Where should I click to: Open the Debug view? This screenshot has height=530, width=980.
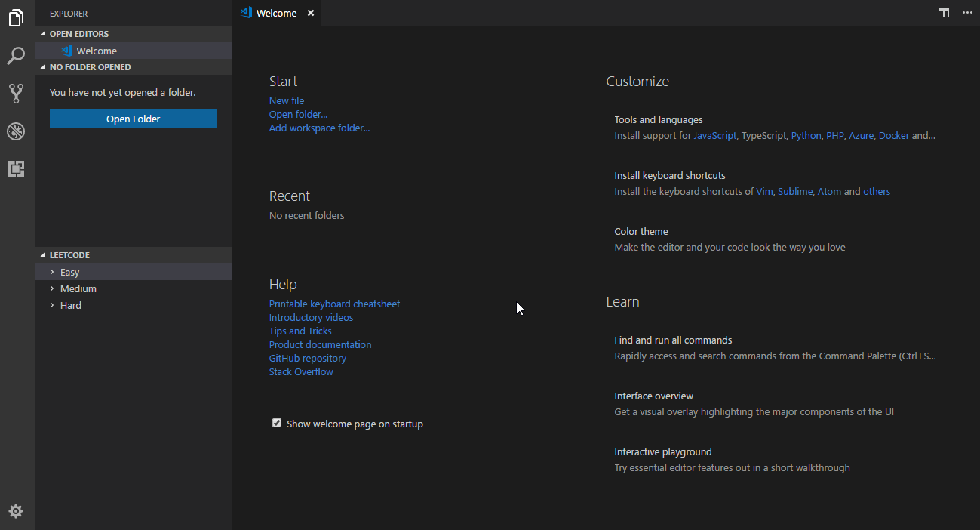[16, 131]
